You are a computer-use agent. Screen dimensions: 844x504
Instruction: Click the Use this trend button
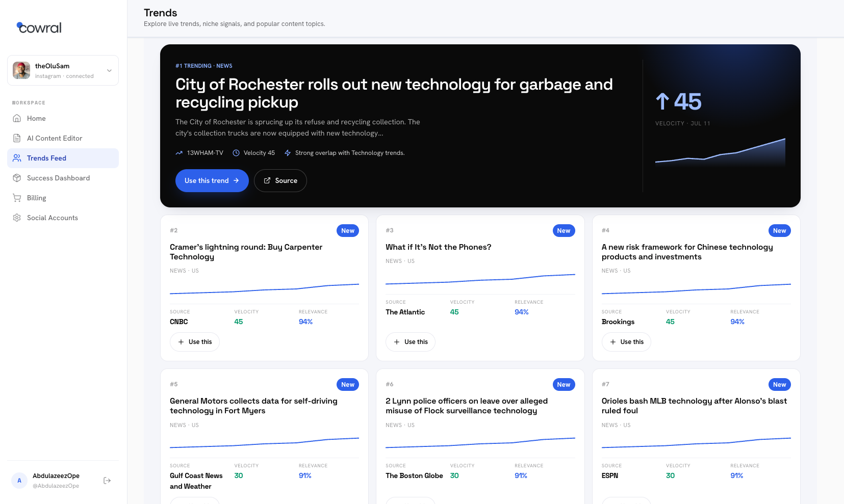(212, 180)
